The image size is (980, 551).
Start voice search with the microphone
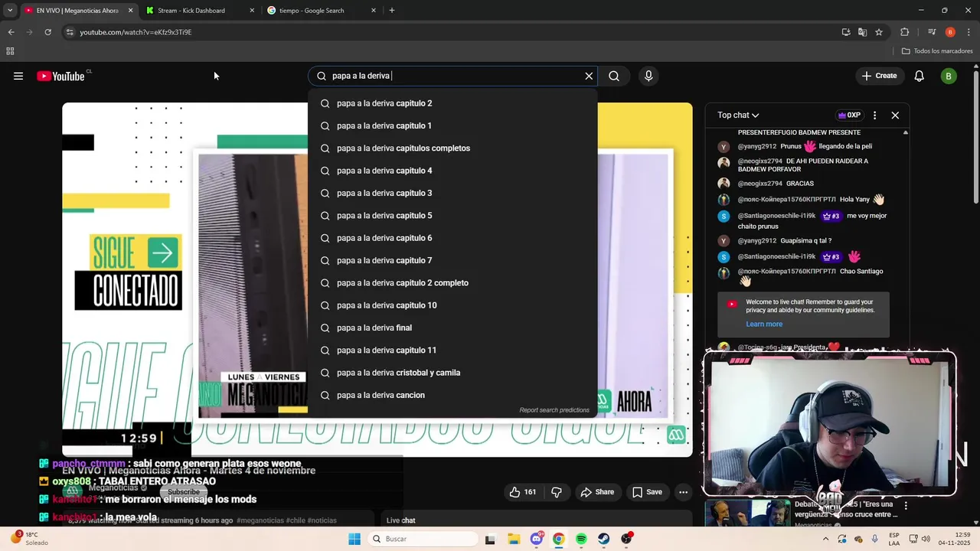(648, 76)
